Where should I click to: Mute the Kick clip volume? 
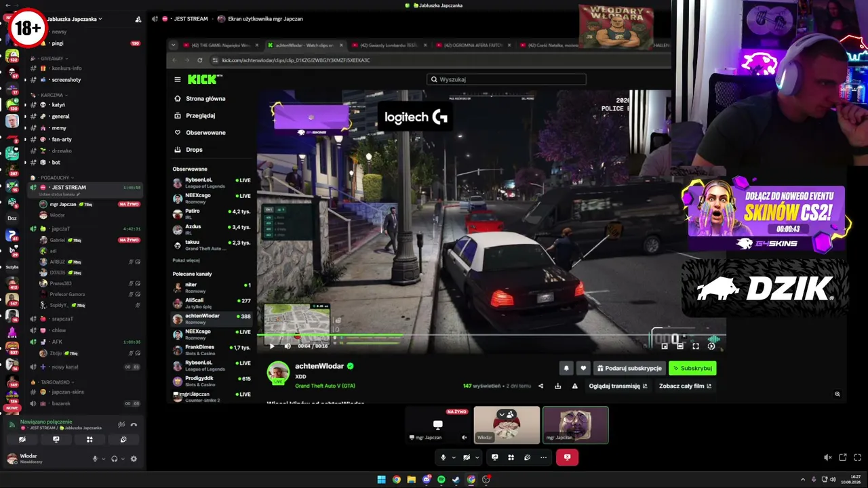[x=288, y=346]
